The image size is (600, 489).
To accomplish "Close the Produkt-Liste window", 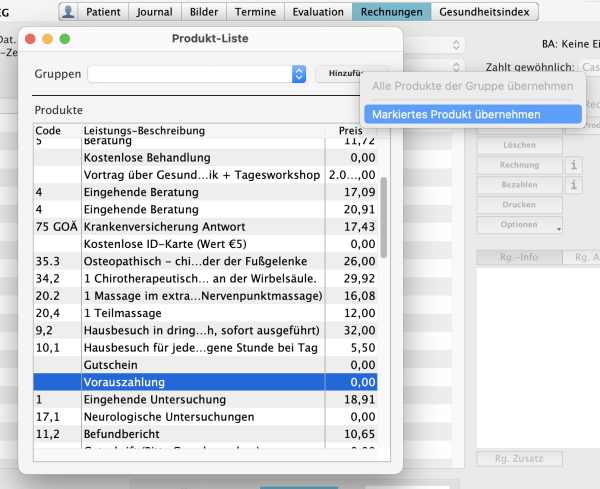I will tap(29, 39).
